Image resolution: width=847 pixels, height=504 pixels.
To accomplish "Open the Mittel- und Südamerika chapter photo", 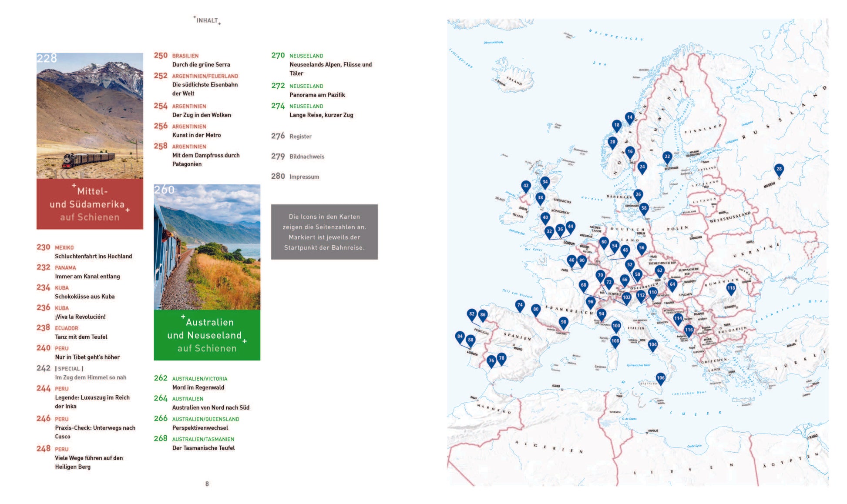I will pos(90,116).
